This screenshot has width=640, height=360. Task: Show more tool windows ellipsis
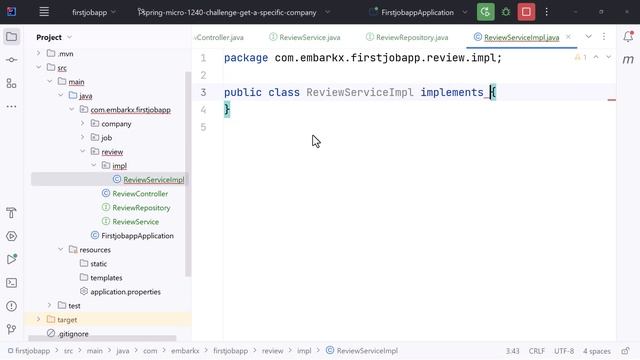pos(11,107)
